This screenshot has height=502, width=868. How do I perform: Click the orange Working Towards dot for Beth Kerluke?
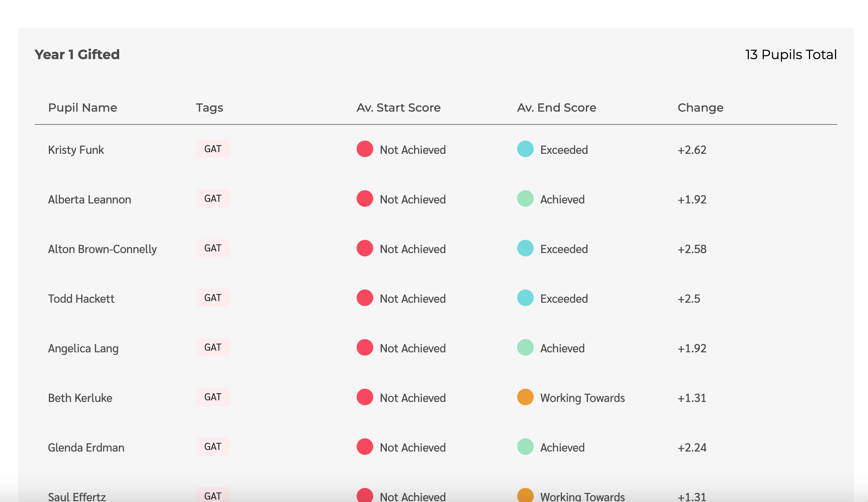click(x=525, y=397)
